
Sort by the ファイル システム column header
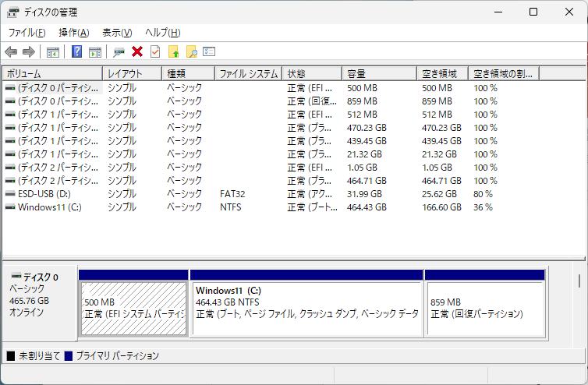[249, 73]
